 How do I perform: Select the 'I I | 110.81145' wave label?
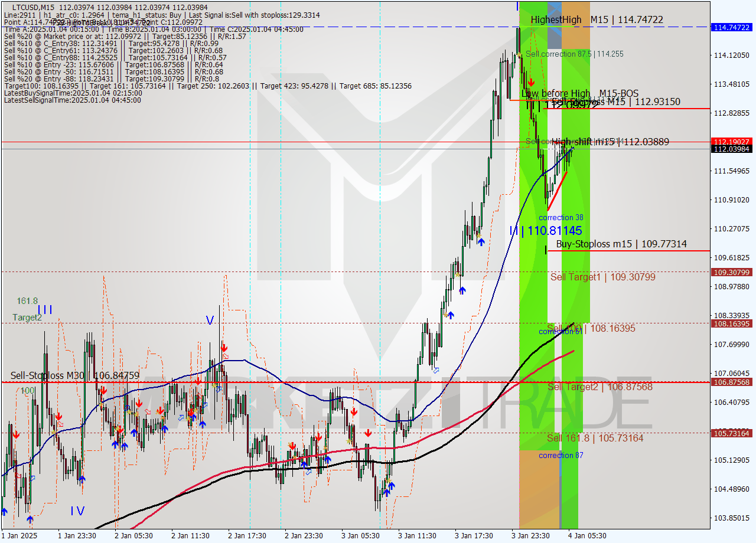tap(546, 231)
